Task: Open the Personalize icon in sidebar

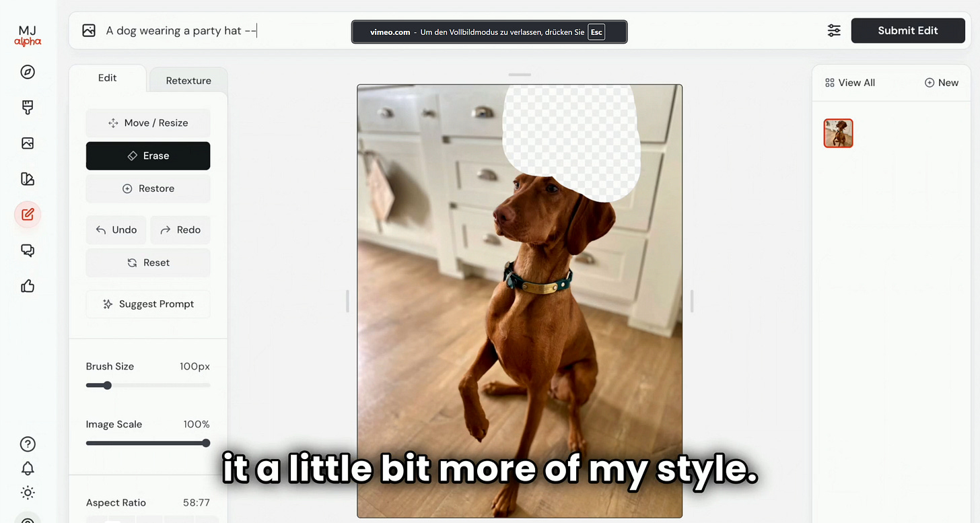Action: tap(28, 179)
